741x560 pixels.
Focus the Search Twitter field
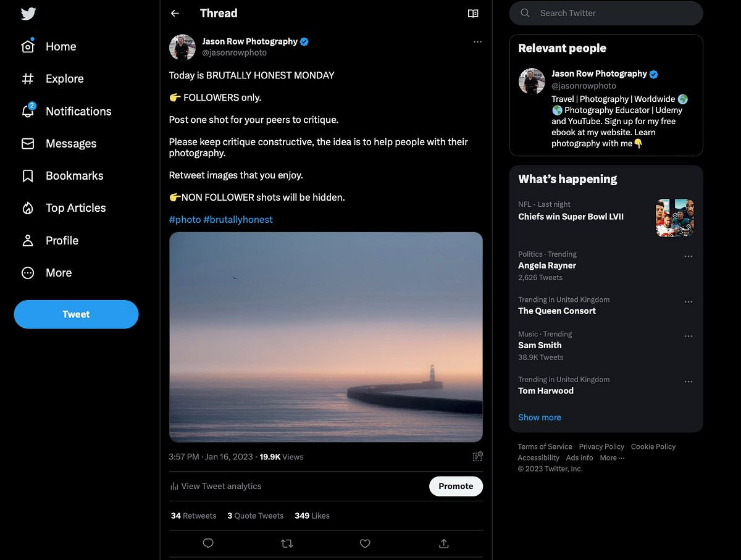pyautogui.click(x=611, y=13)
